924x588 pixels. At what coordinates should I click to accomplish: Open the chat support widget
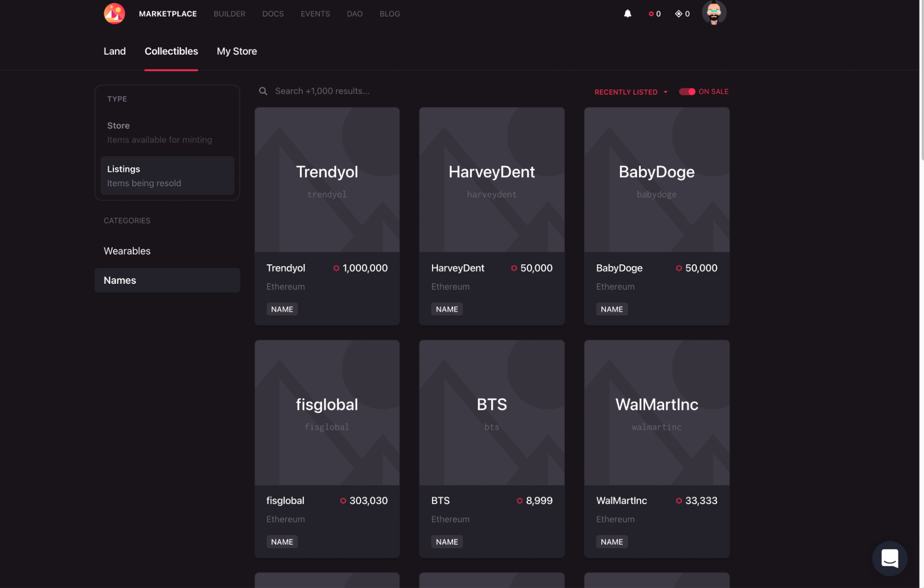(x=889, y=558)
